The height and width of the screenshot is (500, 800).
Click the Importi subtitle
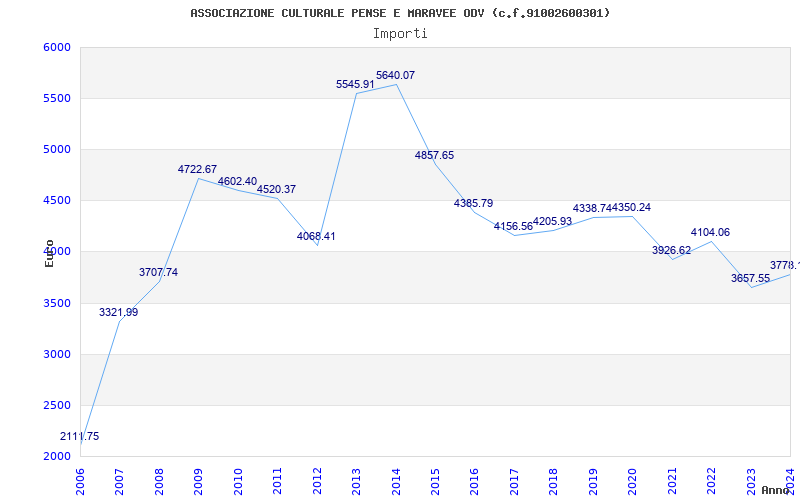[x=400, y=34]
